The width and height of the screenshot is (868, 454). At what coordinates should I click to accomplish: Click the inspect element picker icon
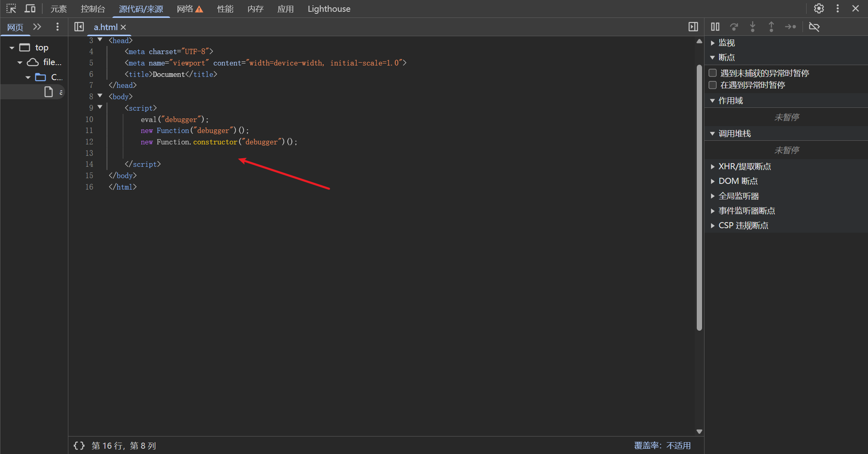pos(11,9)
